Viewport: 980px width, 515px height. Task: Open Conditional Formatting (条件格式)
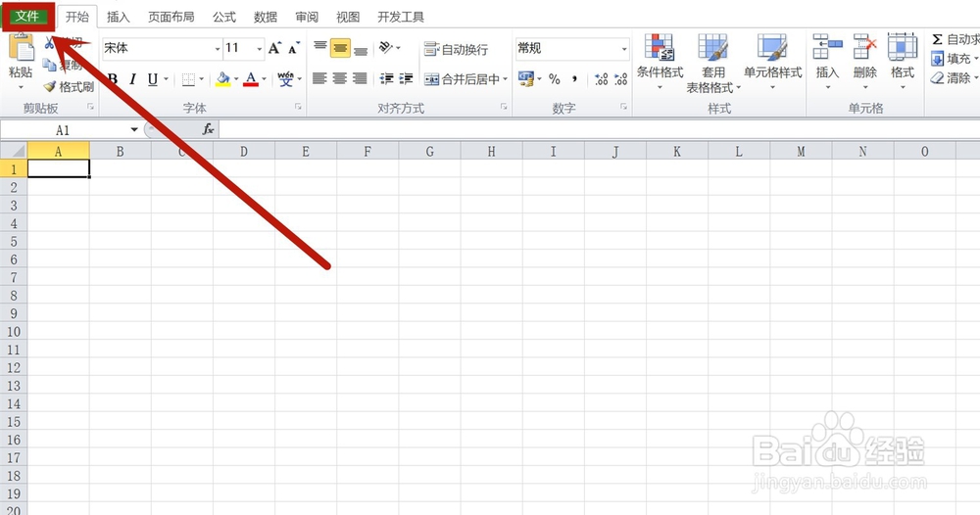660,62
